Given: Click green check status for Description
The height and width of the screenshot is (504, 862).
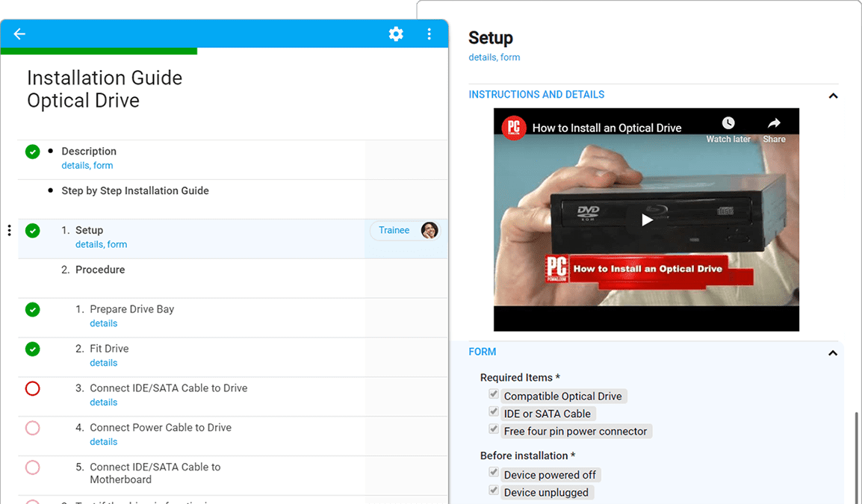Looking at the screenshot, I should 33,152.
